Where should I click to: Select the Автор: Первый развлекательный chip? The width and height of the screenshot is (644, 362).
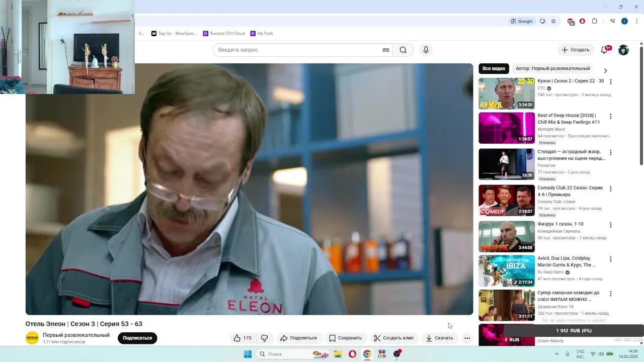pos(552,68)
